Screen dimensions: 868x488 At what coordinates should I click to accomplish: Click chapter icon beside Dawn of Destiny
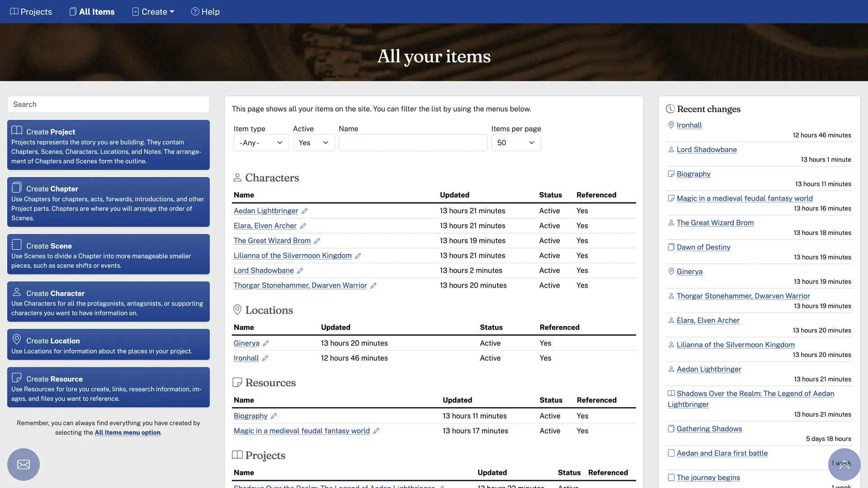(x=671, y=247)
